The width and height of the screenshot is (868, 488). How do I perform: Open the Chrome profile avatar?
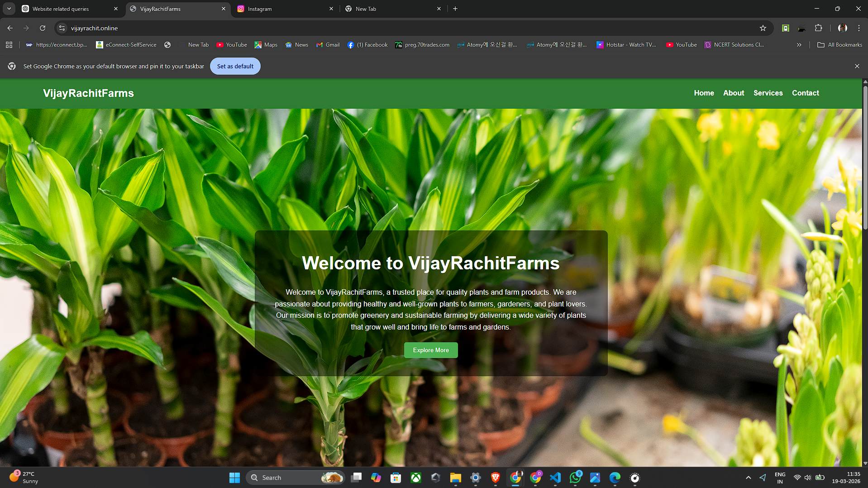point(842,28)
